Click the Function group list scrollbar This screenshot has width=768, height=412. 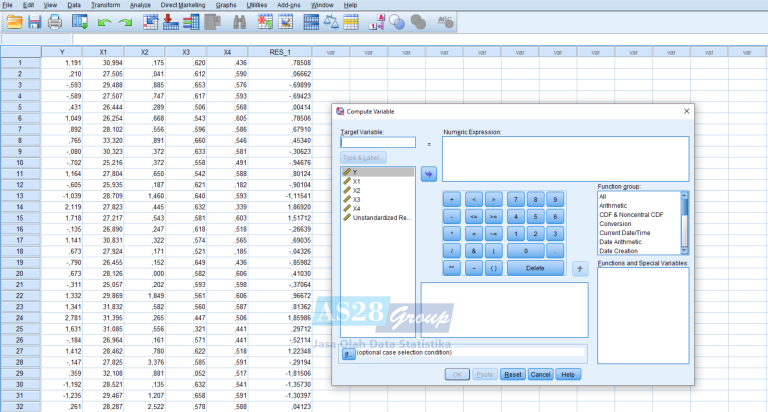pos(685,222)
